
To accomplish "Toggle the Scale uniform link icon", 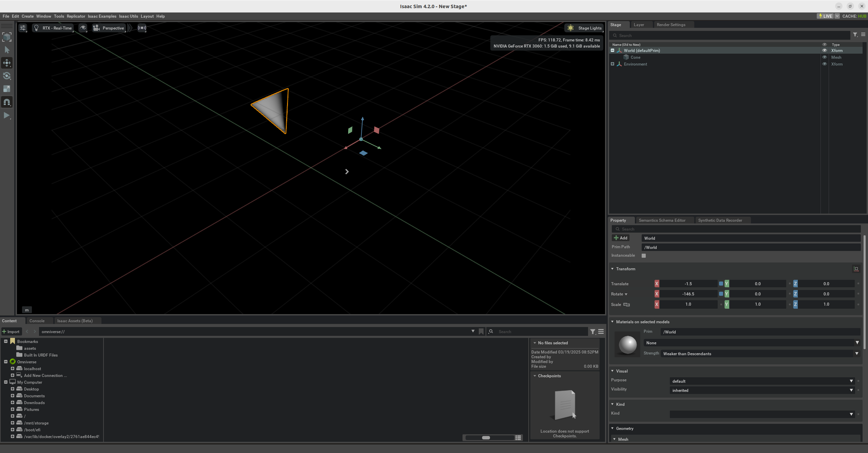I will tap(626, 305).
